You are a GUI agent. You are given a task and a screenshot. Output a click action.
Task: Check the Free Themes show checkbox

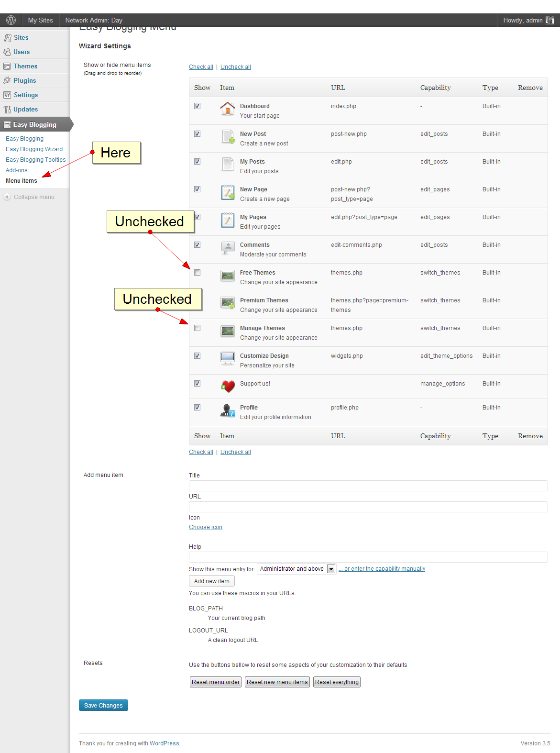[x=197, y=273]
